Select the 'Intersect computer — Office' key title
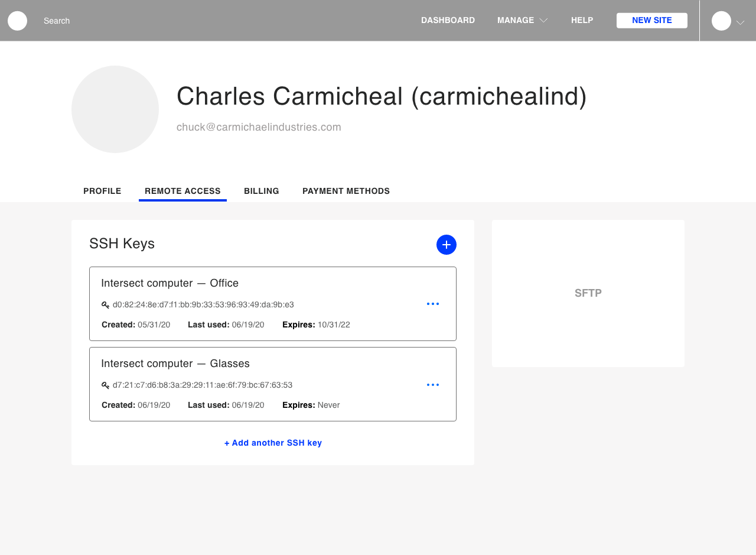This screenshot has height=555, width=756. tap(170, 283)
